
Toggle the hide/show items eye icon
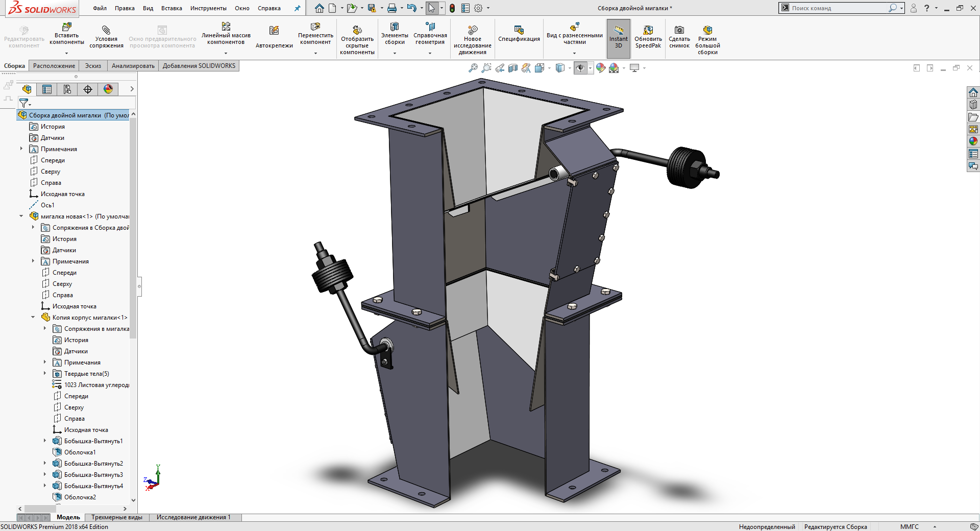[580, 68]
